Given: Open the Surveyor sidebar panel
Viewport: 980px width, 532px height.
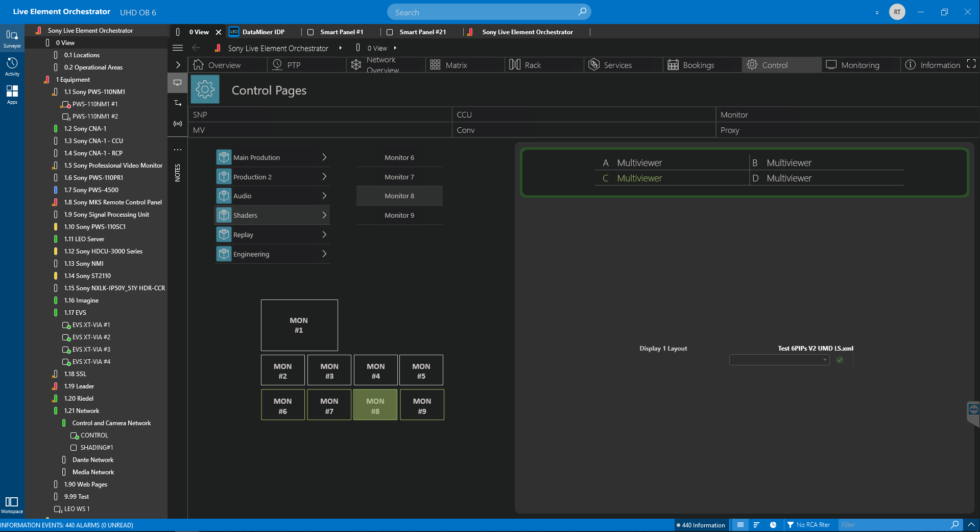Looking at the screenshot, I should [x=12, y=39].
